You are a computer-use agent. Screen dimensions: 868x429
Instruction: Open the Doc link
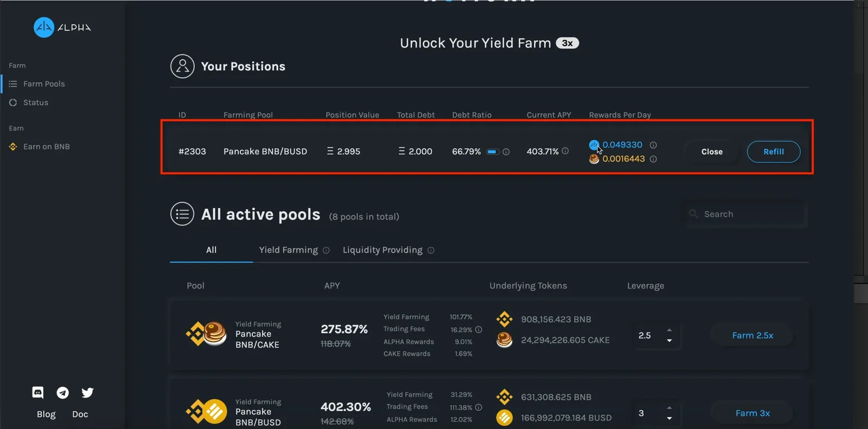pos(80,414)
